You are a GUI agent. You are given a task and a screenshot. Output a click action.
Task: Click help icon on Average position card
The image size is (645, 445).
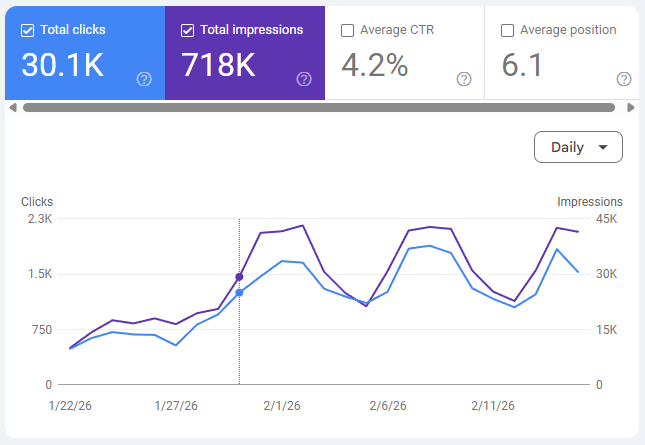point(624,79)
